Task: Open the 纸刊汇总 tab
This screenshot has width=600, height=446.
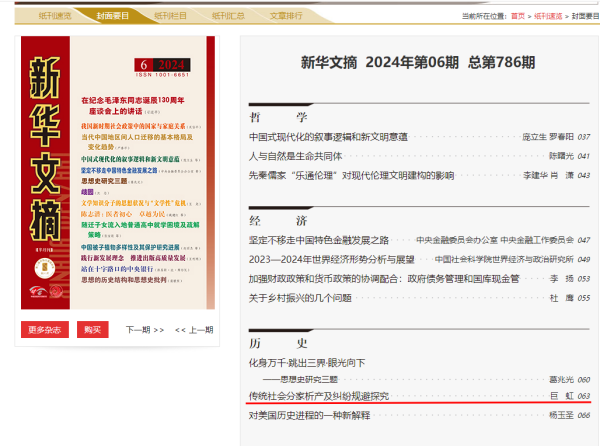Action: click(x=228, y=16)
